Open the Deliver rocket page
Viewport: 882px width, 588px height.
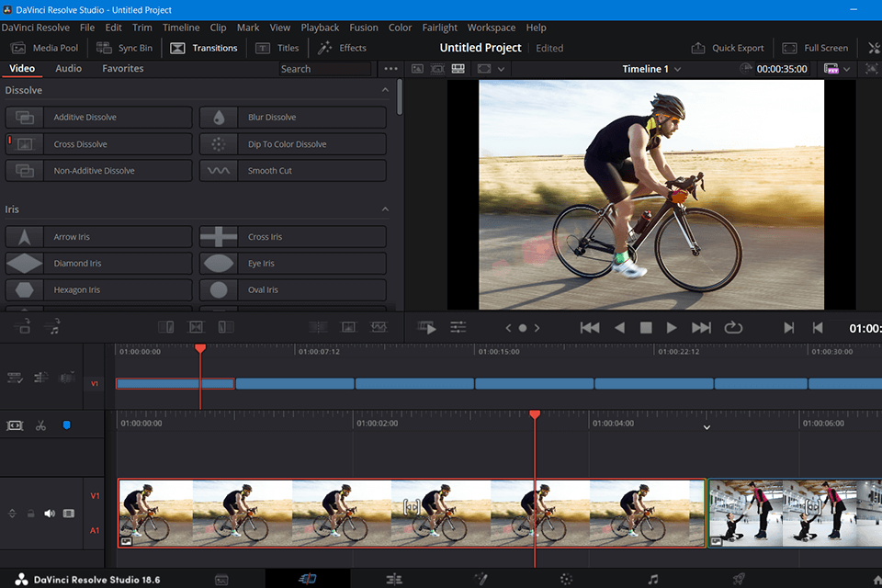pyautogui.click(x=738, y=579)
